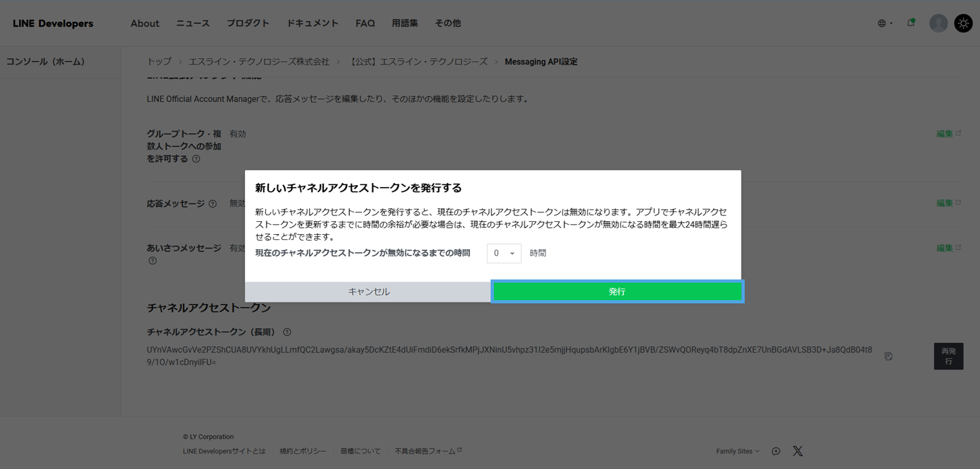Click the チャネルアクセストークン section heading
Screen dimensions: 980x469
click(x=209, y=308)
